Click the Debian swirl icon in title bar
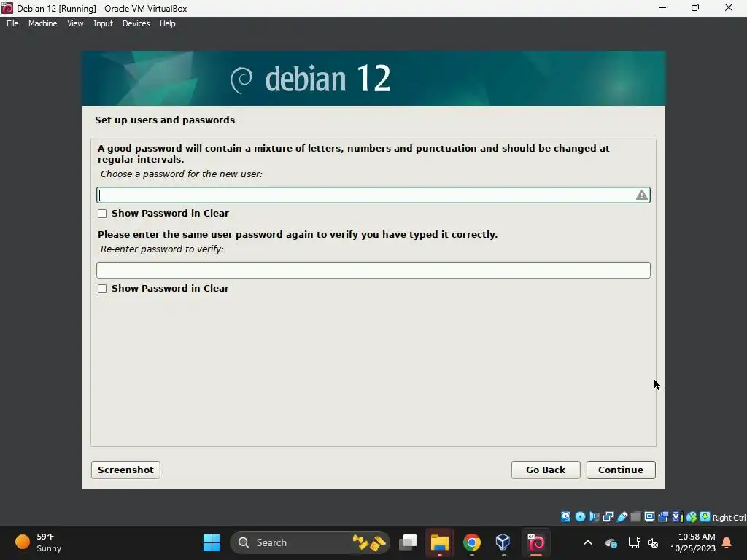 click(x=7, y=8)
